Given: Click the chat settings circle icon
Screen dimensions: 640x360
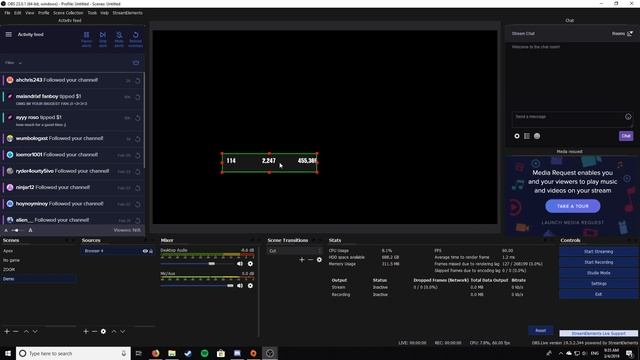Looking at the screenshot, I should click(x=517, y=136).
